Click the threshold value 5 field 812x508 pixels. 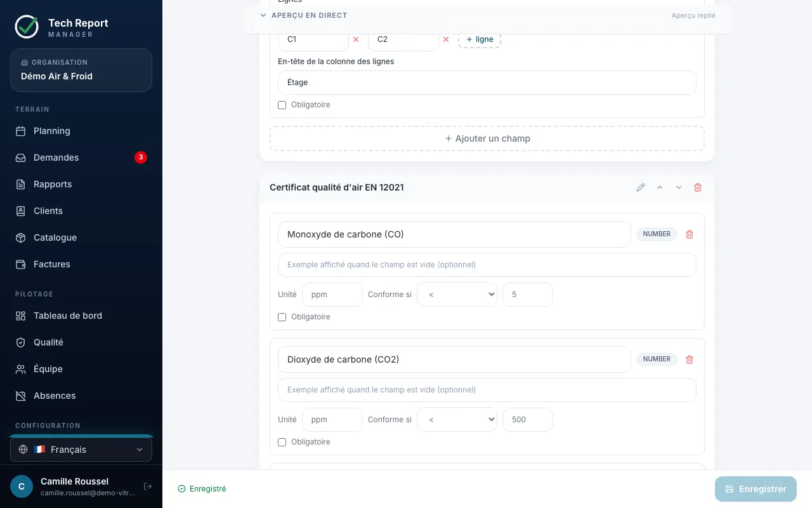click(x=528, y=295)
